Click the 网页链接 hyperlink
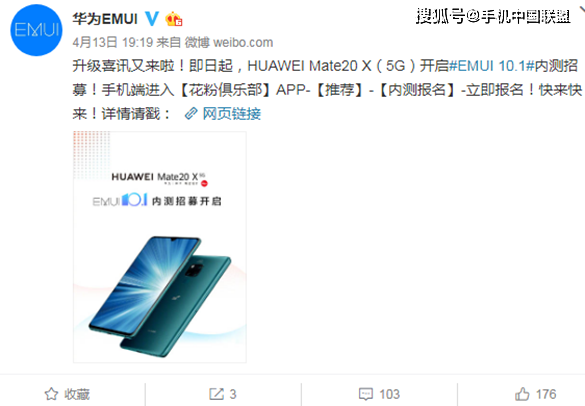Screen dimensions: 585x406 click(231, 113)
